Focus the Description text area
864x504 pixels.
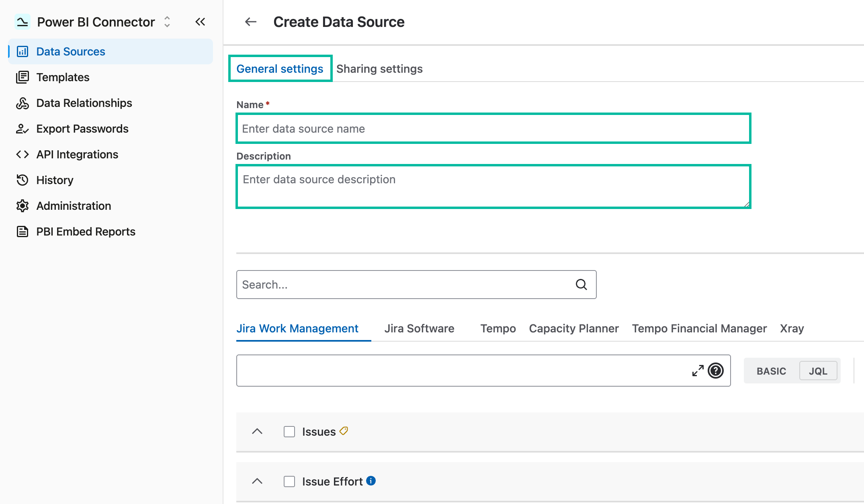[493, 186]
